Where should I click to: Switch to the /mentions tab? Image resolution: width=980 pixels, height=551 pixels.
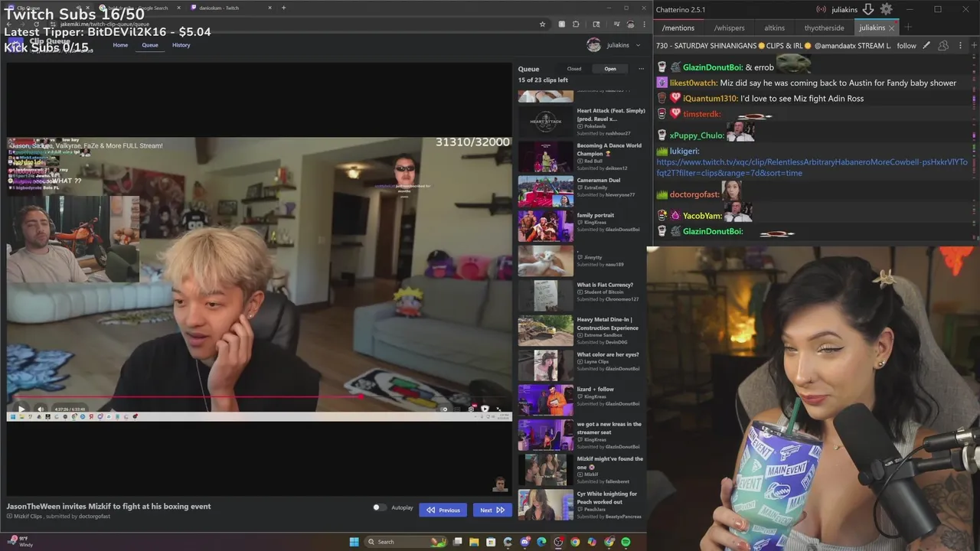678,28
